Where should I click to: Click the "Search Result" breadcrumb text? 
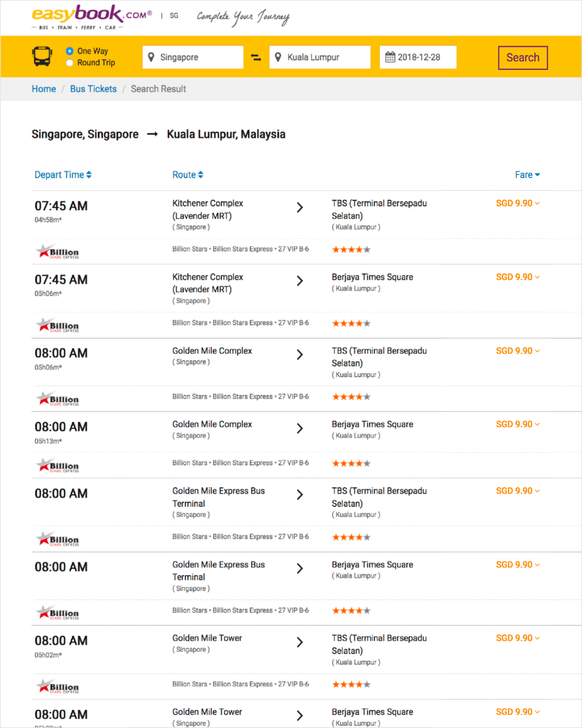point(159,89)
